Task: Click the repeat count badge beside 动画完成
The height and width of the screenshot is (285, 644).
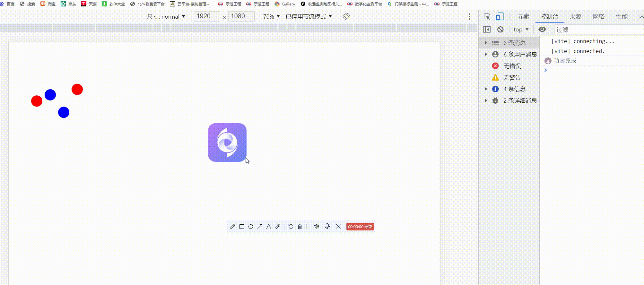Action: click(x=548, y=61)
